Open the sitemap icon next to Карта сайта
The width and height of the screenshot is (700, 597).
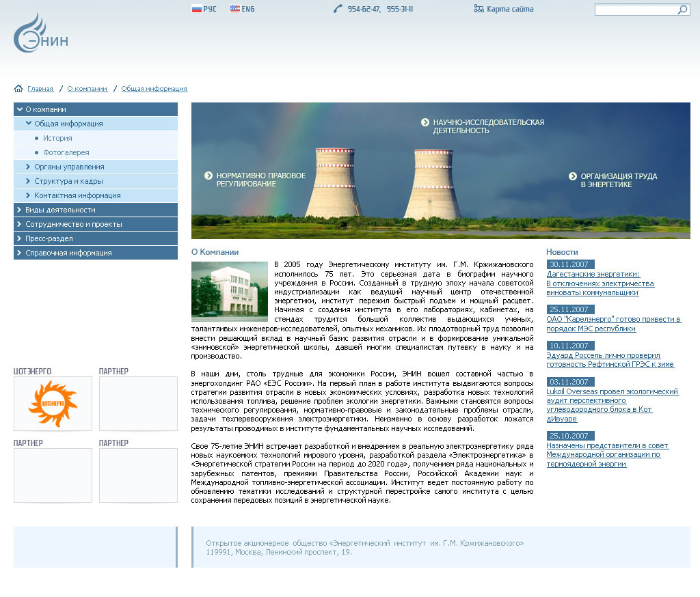pyautogui.click(x=479, y=8)
